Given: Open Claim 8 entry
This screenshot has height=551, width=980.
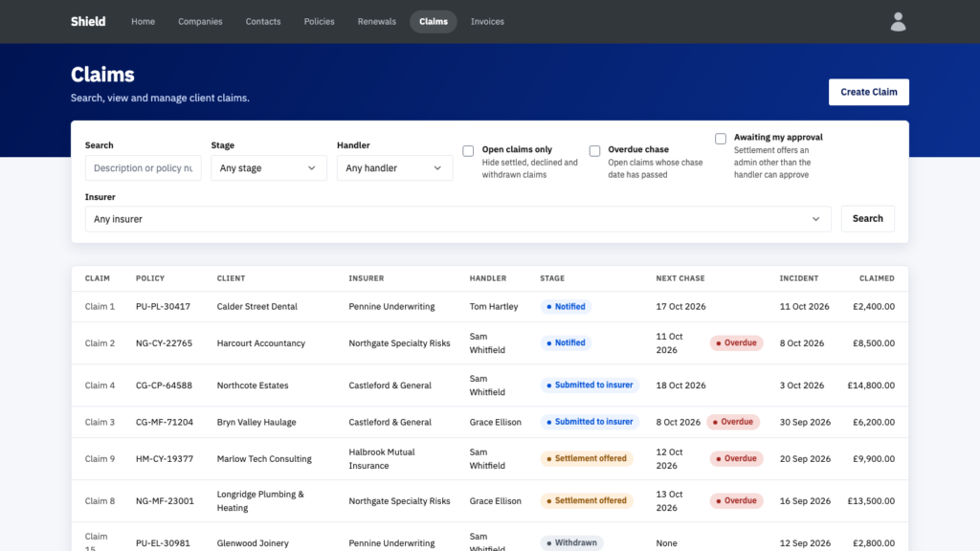Looking at the screenshot, I should (x=100, y=501).
